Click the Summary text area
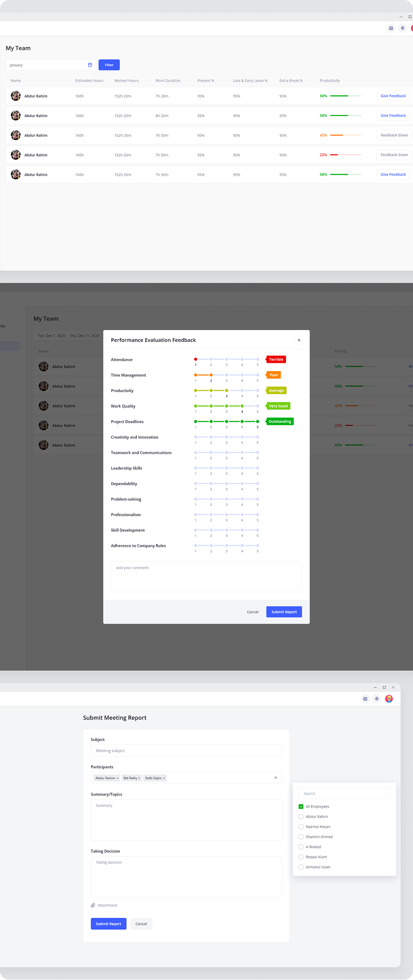 186,820
